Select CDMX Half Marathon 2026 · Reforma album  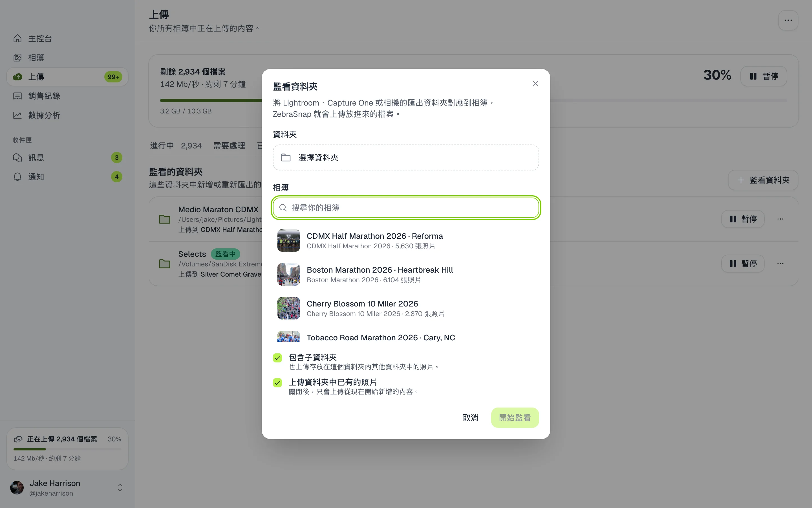406,240
